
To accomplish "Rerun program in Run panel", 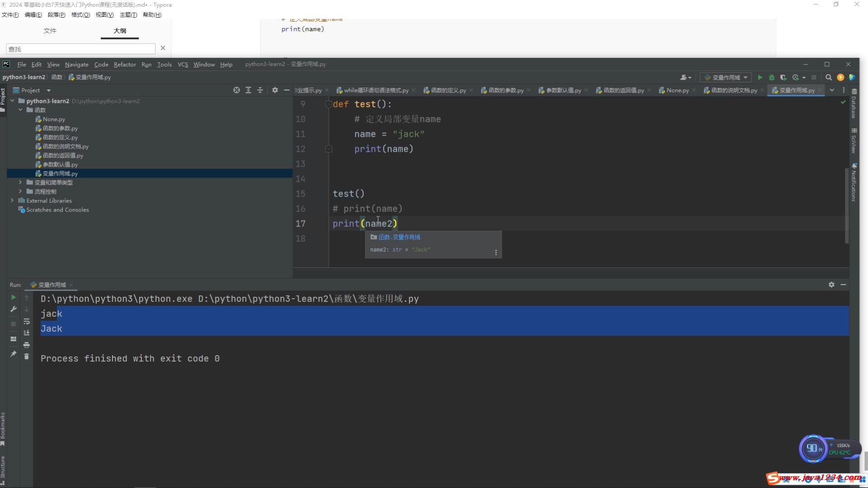I will (x=13, y=297).
